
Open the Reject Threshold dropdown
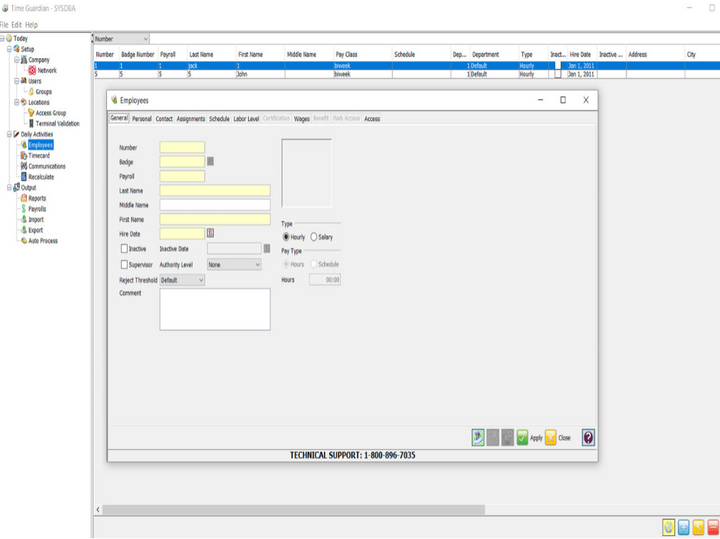182,281
